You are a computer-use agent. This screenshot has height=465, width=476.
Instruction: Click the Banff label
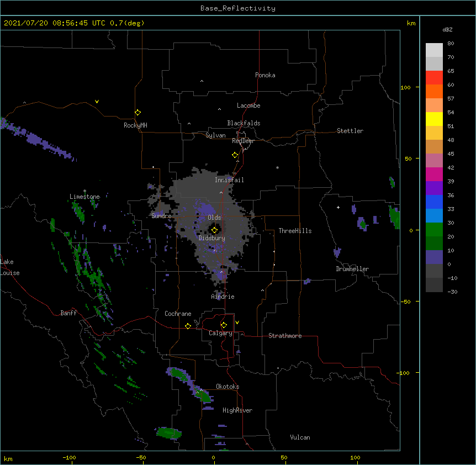click(68, 313)
